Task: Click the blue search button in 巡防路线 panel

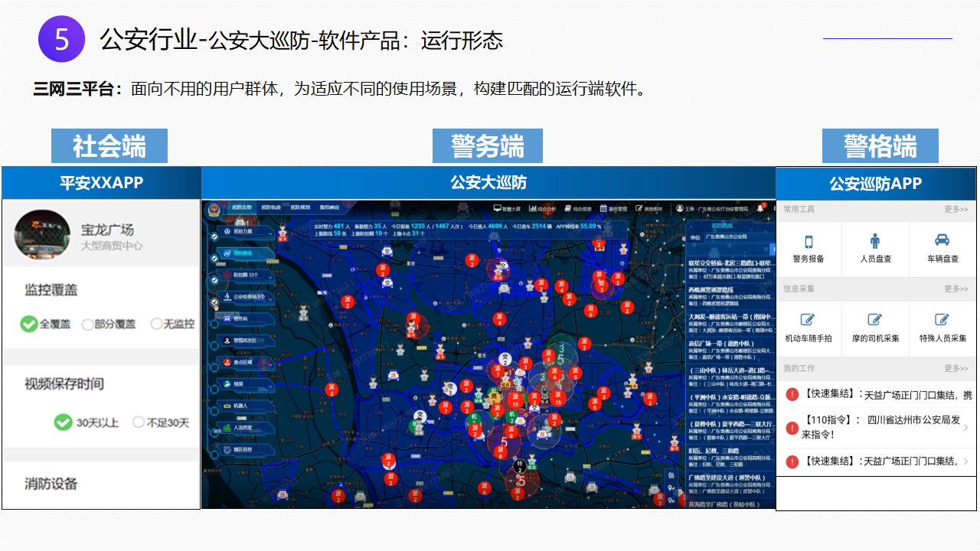Action: coord(772,249)
